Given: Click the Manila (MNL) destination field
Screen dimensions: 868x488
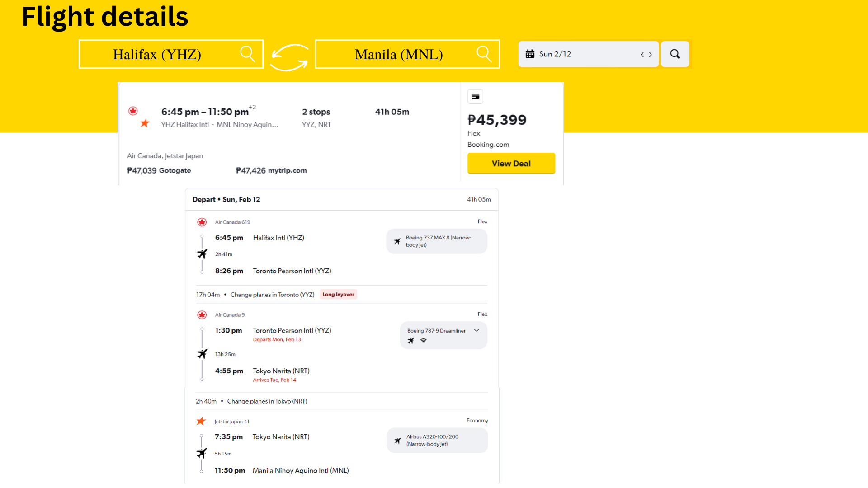Looking at the screenshot, I should click(x=398, y=54).
